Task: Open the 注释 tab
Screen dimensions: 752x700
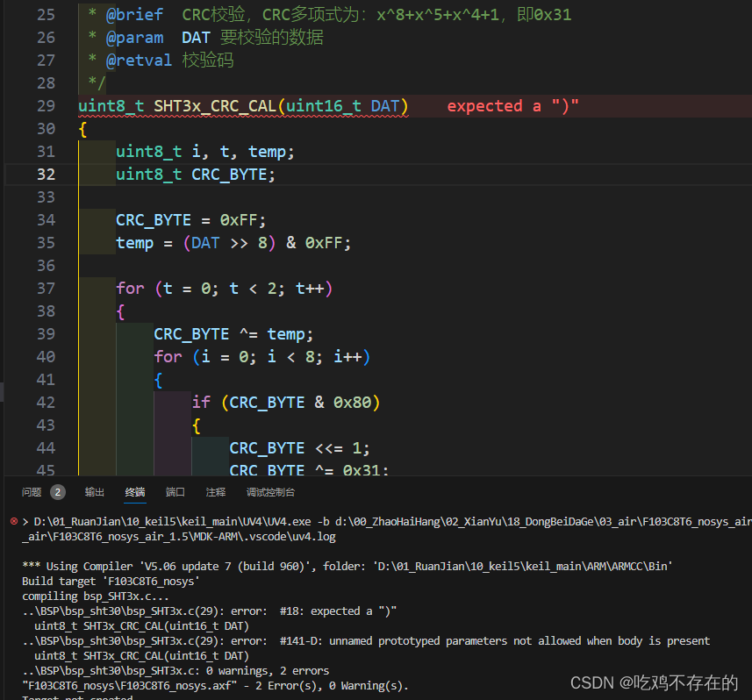Action: (215, 492)
